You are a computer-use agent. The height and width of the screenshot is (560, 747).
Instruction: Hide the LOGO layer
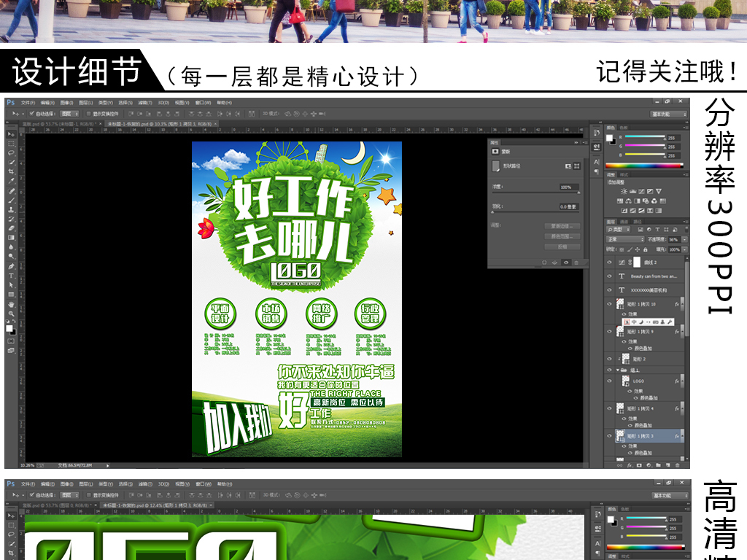609,381
